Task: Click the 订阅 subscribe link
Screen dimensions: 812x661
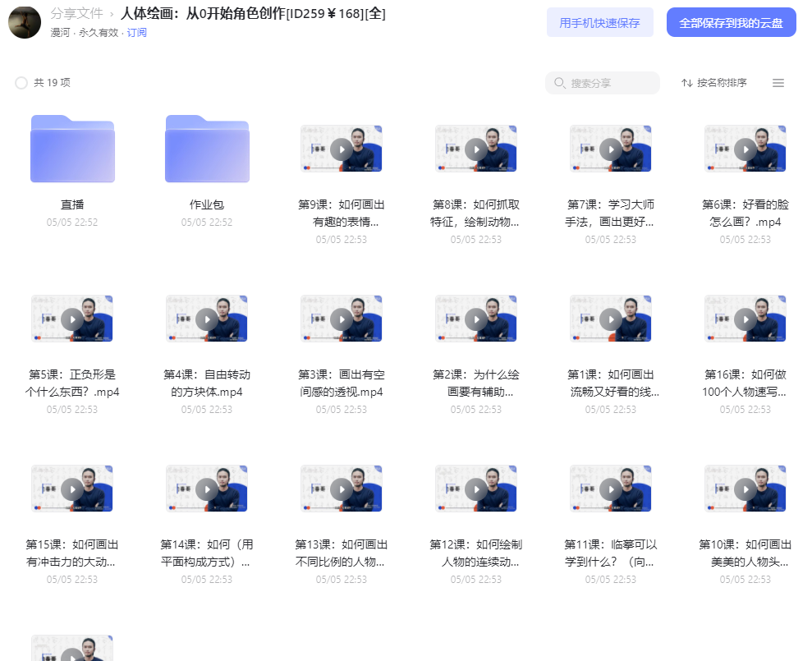Action: pyautogui.click(x=137, y=33)
